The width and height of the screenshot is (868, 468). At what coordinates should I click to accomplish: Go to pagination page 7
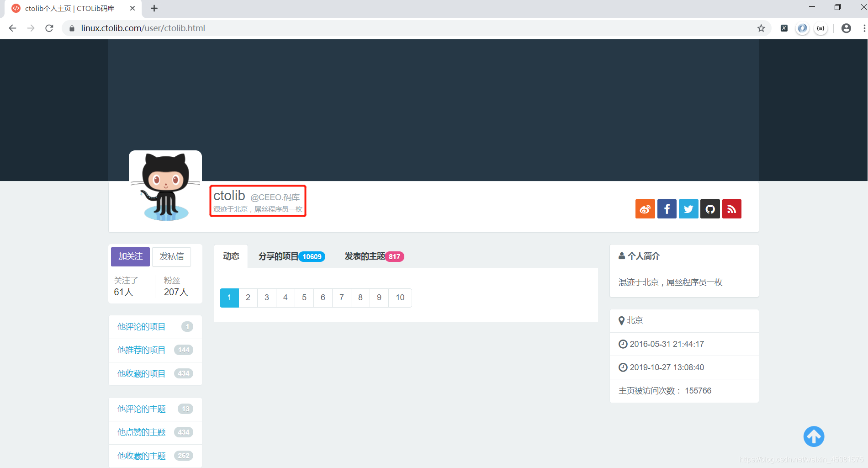click(x=342, y=298)
